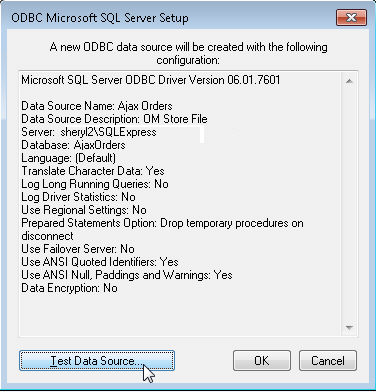Click the Log Long Running Queries line
The width and height of the screenshot is (376, 392).
tap(95, 184)
